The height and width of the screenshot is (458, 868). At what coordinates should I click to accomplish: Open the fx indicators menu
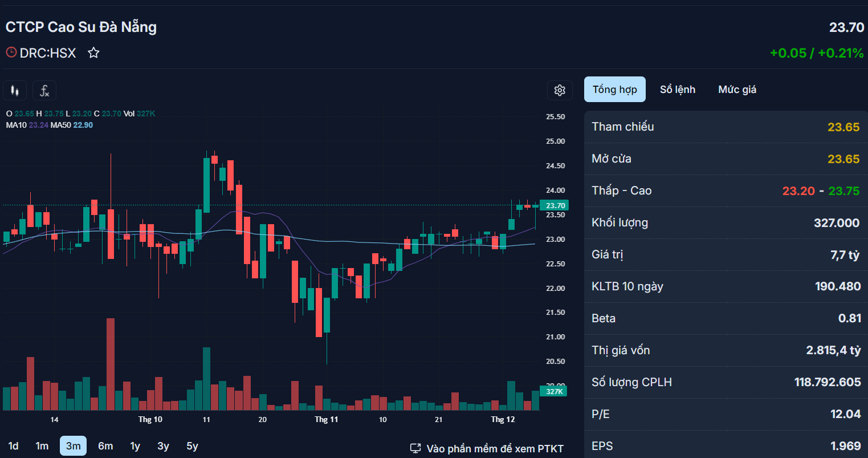coord(44,91)
